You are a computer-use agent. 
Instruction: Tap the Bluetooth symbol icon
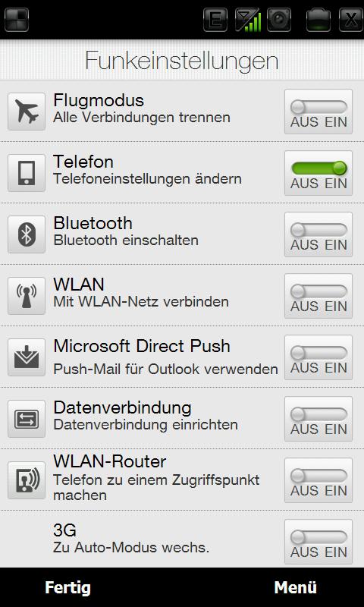pyautogui.click(x=27, y=234)
